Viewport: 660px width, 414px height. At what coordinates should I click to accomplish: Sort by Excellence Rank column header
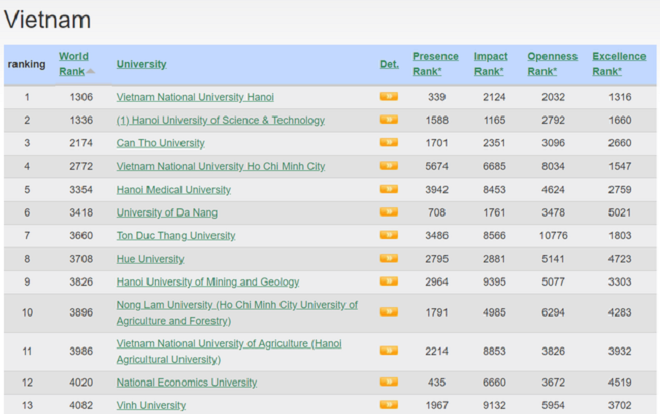[x=618, y=63]
